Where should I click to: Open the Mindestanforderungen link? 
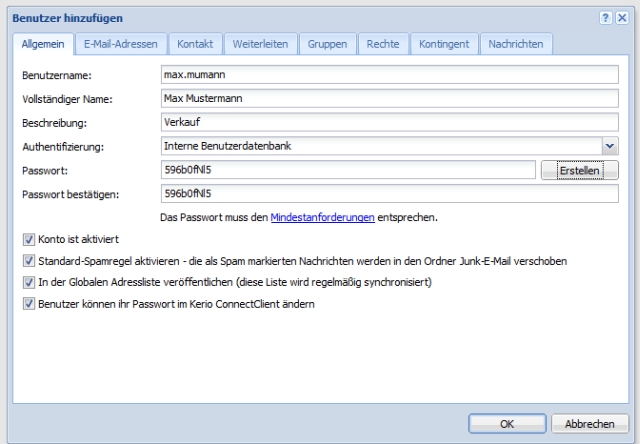(322, 216)
